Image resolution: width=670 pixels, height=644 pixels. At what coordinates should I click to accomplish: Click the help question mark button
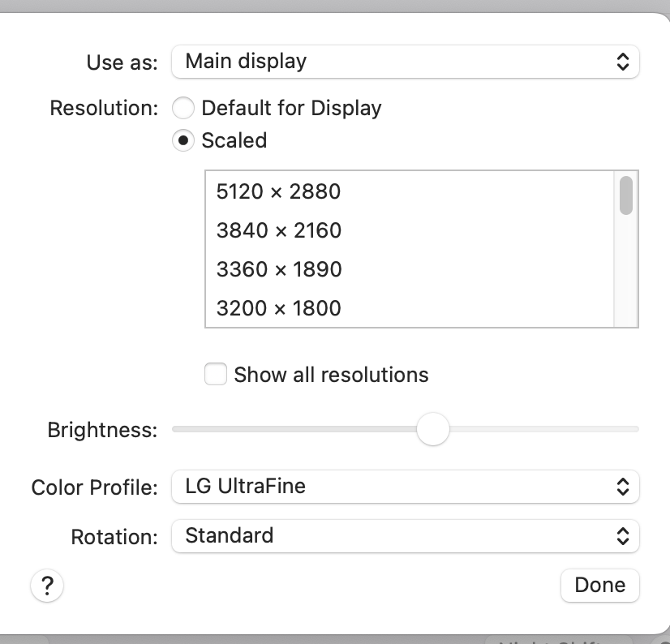coord(47,585)
